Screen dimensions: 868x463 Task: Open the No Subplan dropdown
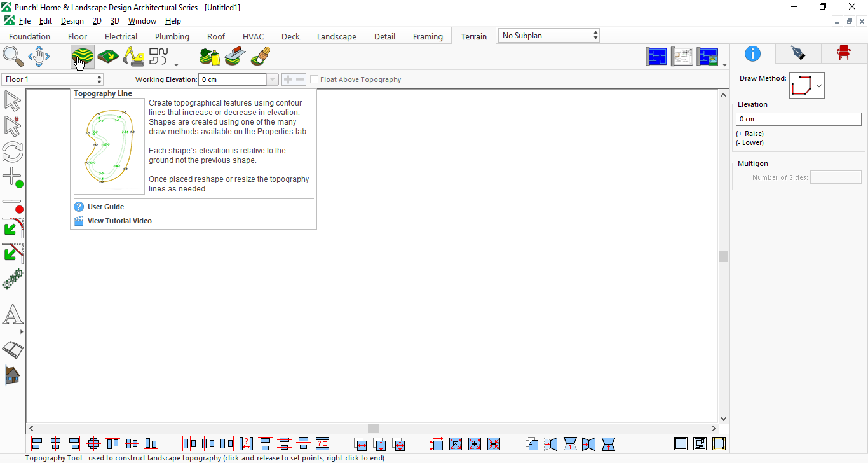pyautogui.click(x=549, y=36)
